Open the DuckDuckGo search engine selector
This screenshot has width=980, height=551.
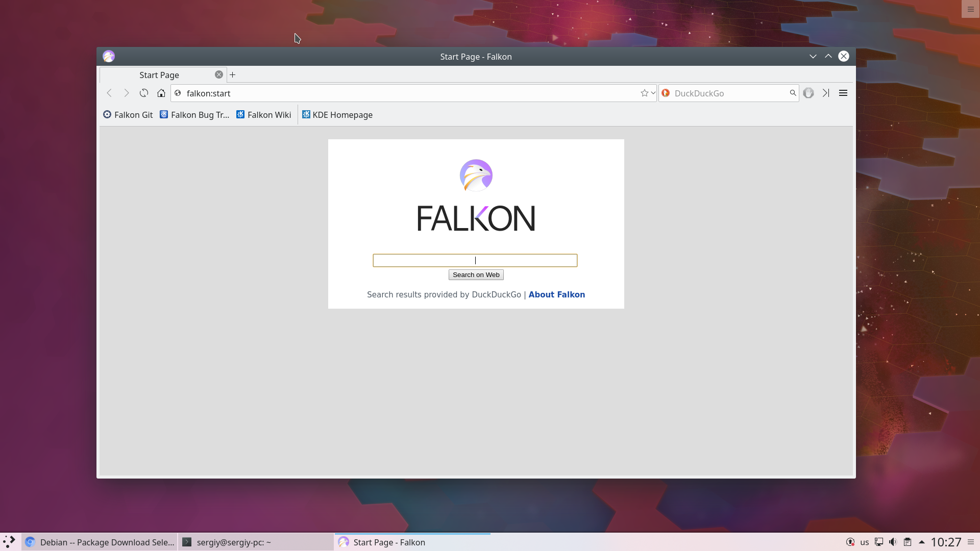(x=666, y=93)
